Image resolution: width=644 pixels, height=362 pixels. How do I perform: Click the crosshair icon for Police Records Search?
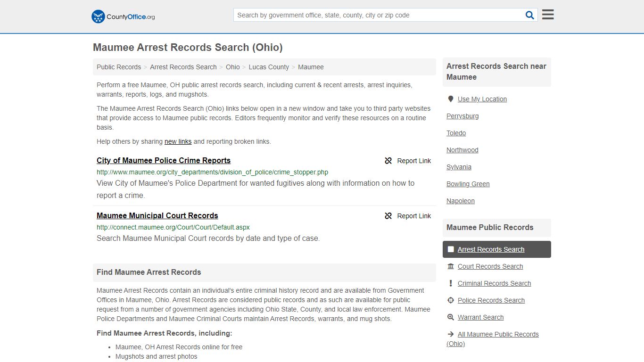[451, 300]
